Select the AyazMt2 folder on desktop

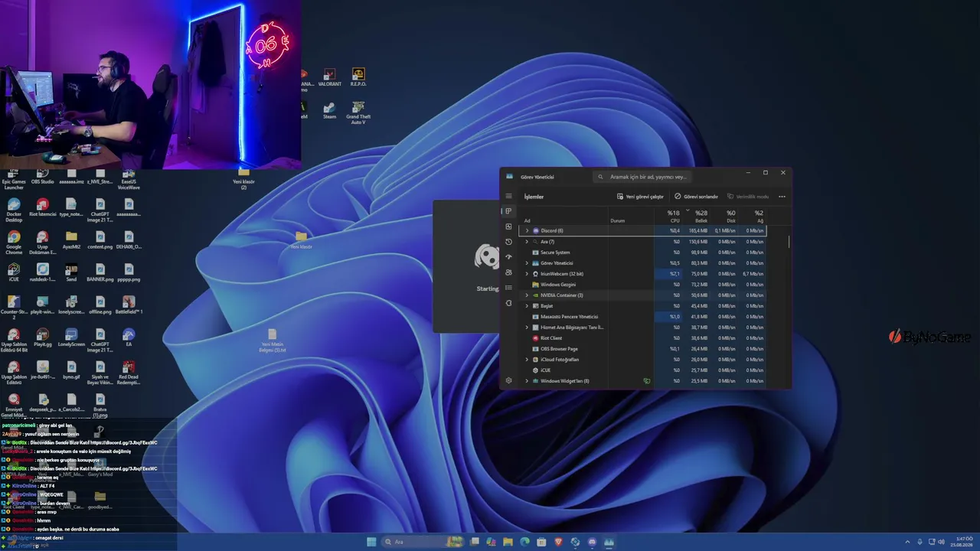(71, 240)
